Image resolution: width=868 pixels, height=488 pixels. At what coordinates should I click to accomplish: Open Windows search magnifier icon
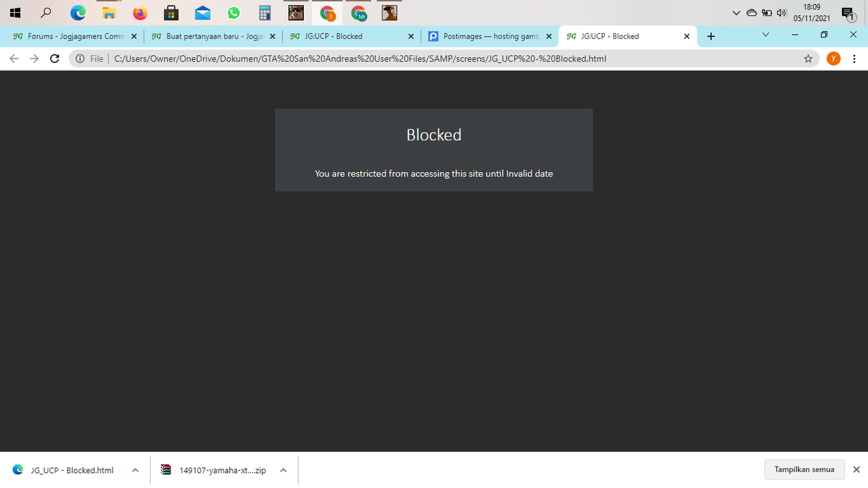pyautogui.click(x=46, y=13)
